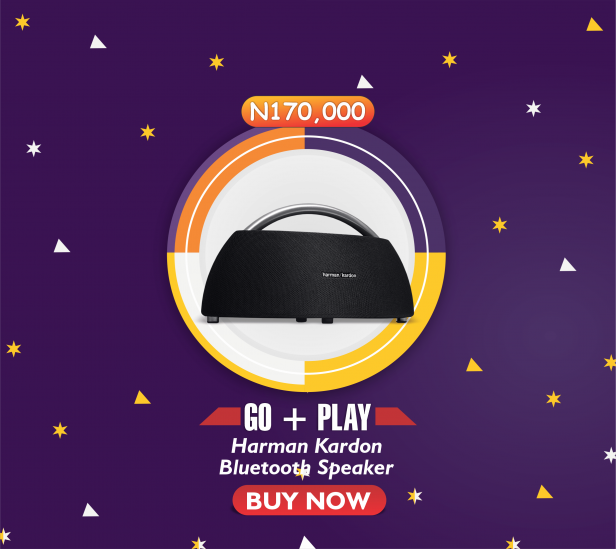Click the GO + PLAY heading
The width and height of the screenshot is (616, 549).
(307, 417)
